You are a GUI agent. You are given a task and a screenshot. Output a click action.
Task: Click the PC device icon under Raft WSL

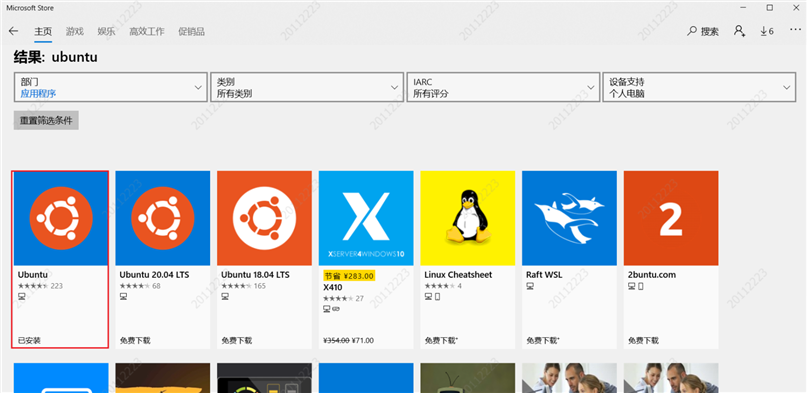coord(530,286)
